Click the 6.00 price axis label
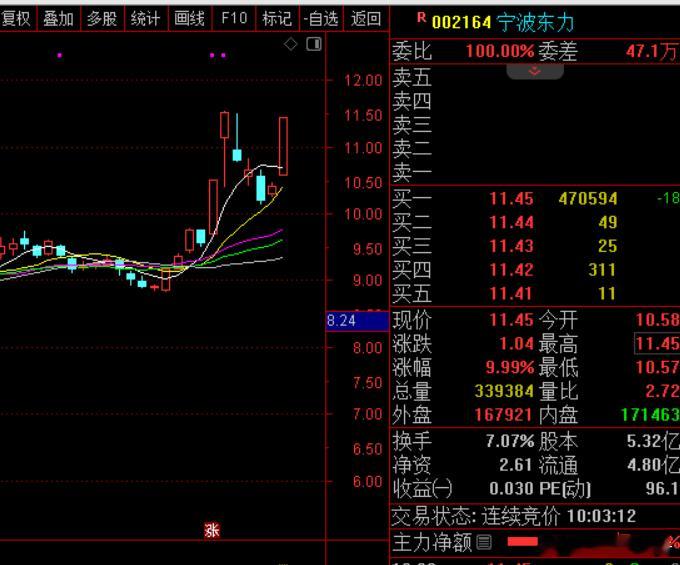Screen dimensions: 680x565 tap(367, 482)
